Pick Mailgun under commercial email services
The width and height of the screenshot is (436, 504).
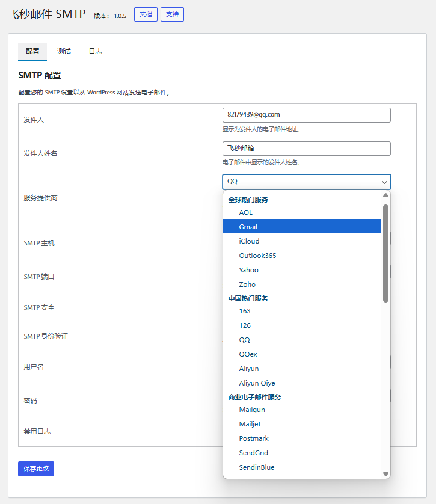point(302,410)
